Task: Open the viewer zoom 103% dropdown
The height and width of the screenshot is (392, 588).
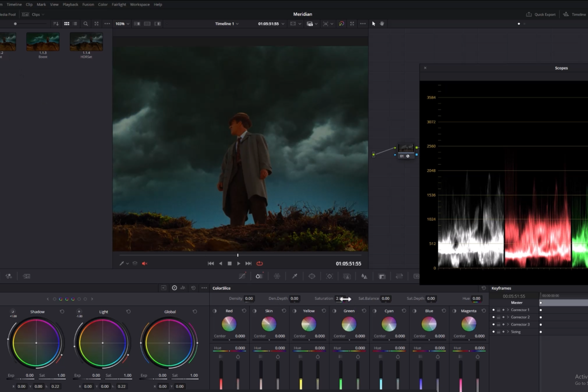Action: [122, 24]
